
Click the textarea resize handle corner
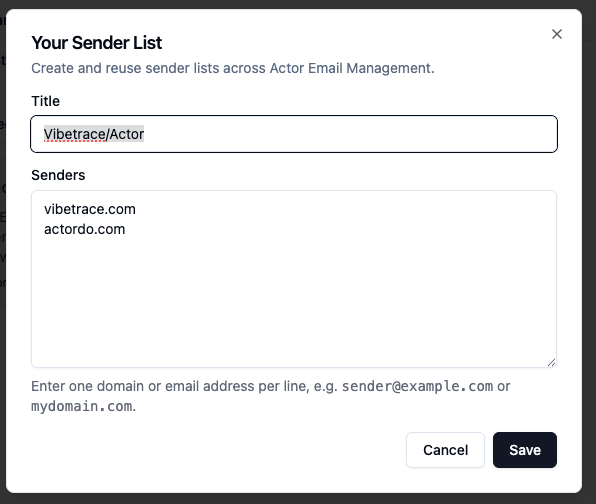coord(552,363)
